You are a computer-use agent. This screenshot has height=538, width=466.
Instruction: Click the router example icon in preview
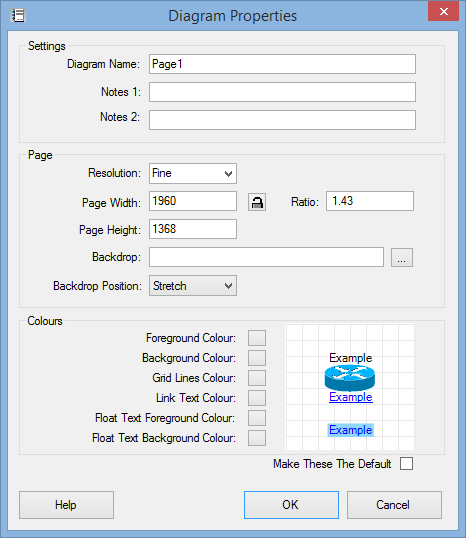point(350,378)
